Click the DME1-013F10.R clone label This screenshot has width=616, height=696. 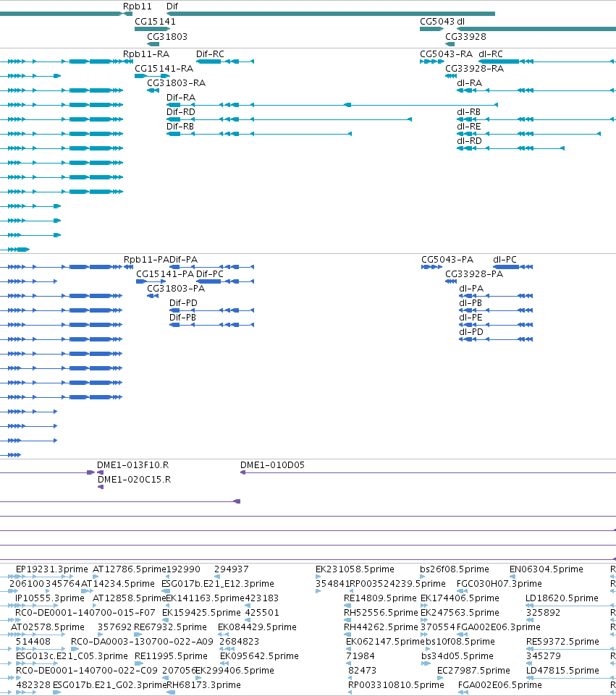pyautogui.click(x=132, y=464)
